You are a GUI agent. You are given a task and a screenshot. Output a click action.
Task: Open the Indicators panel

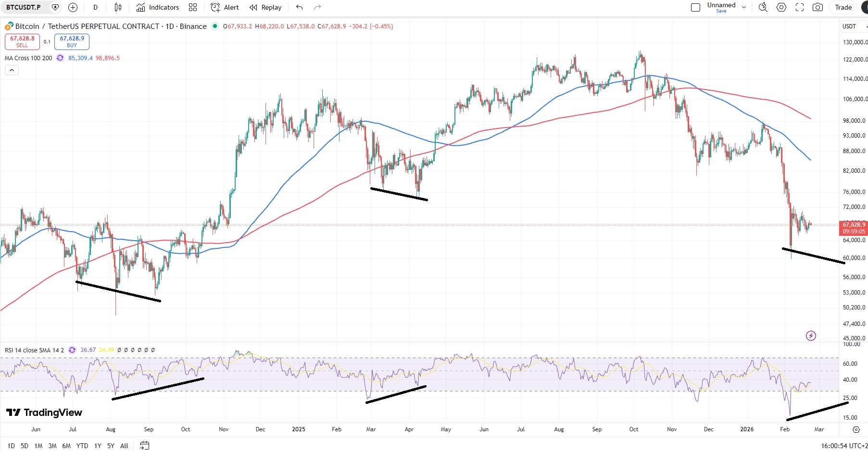[x=158, y=7]
